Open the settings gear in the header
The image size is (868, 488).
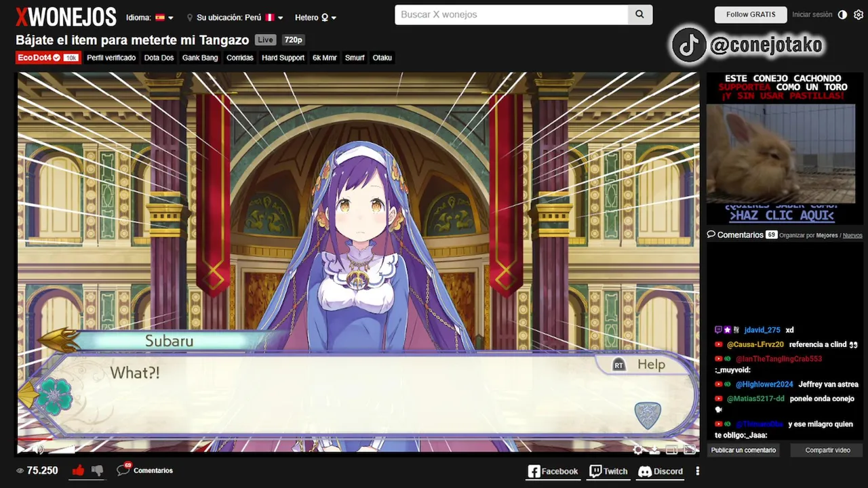pyautogui.click(x=859, y=15)
